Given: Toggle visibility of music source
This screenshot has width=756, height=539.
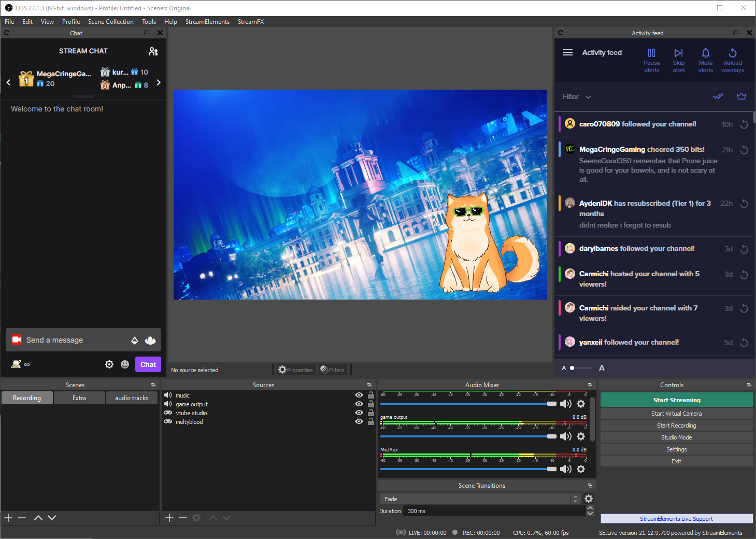Looking at the screenshot, I should [x=359, y=395].
